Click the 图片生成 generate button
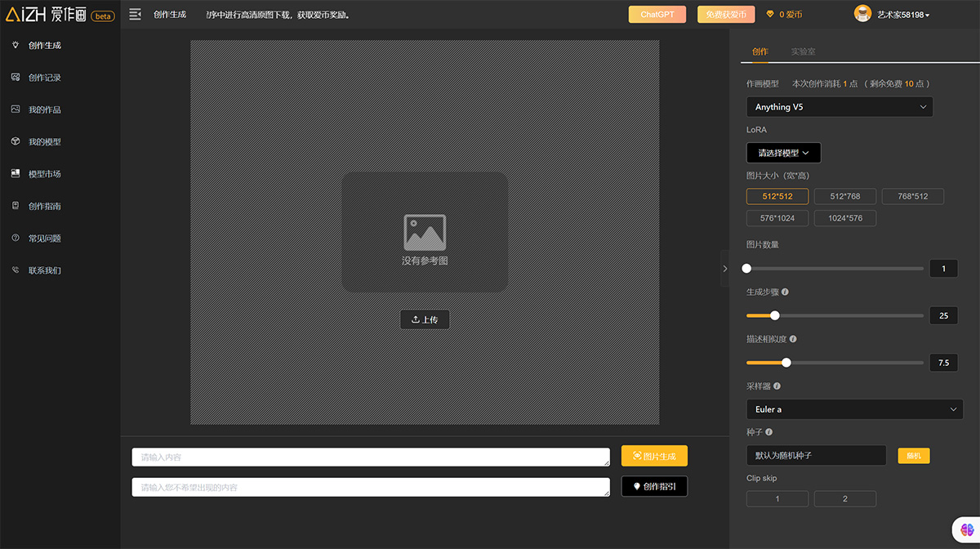This screenshot has height=549, width=980. point(653,456)
